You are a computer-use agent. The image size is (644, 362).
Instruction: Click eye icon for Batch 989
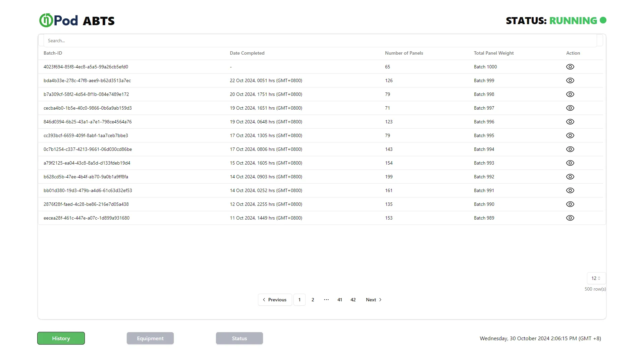pos(570,218)
